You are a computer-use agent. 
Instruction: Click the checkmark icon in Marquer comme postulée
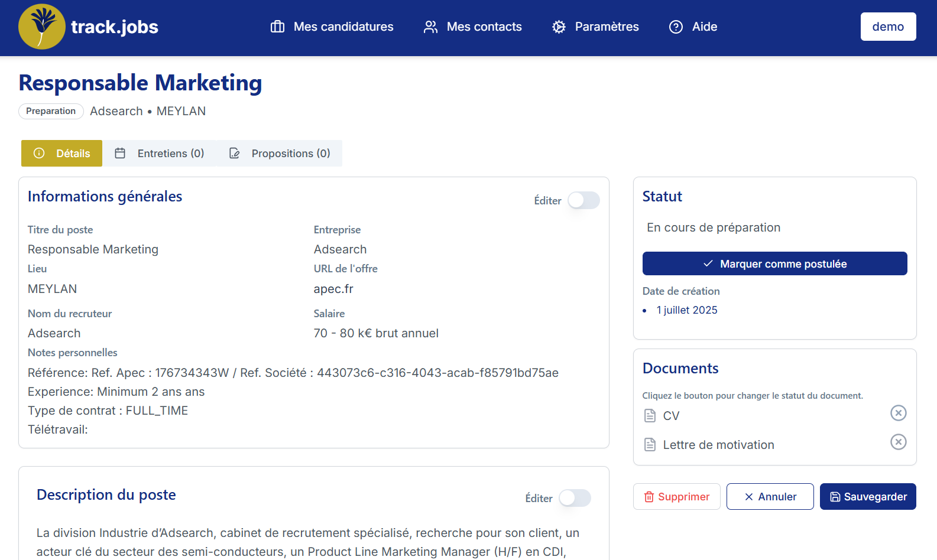pyautogui.click(x=708, y=263)
